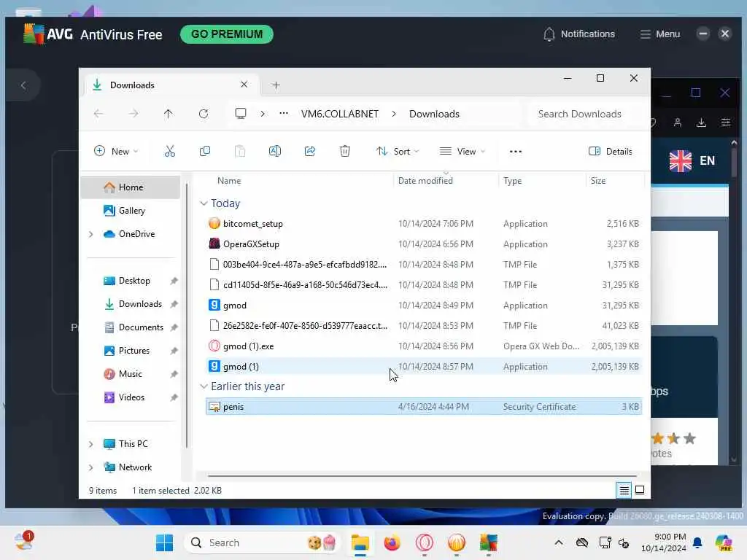Select Home in the navigation pane
Viewport: 747px width, 560px height.
(x=131, y=187)
